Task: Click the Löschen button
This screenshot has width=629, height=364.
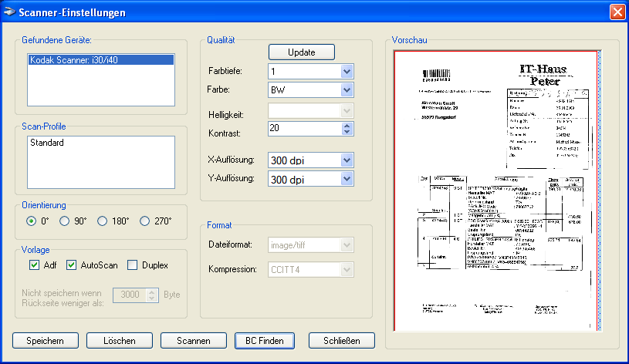Action: point(120,341)
